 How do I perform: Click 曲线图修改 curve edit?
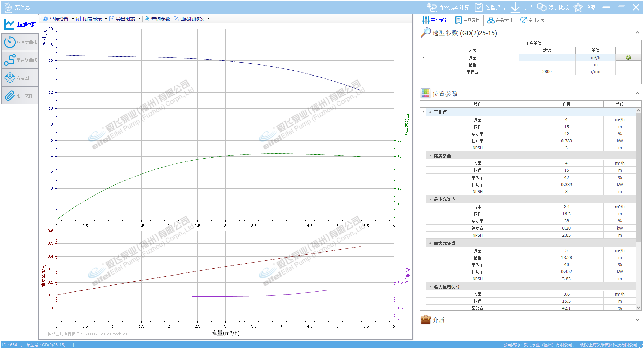[189, 19]
